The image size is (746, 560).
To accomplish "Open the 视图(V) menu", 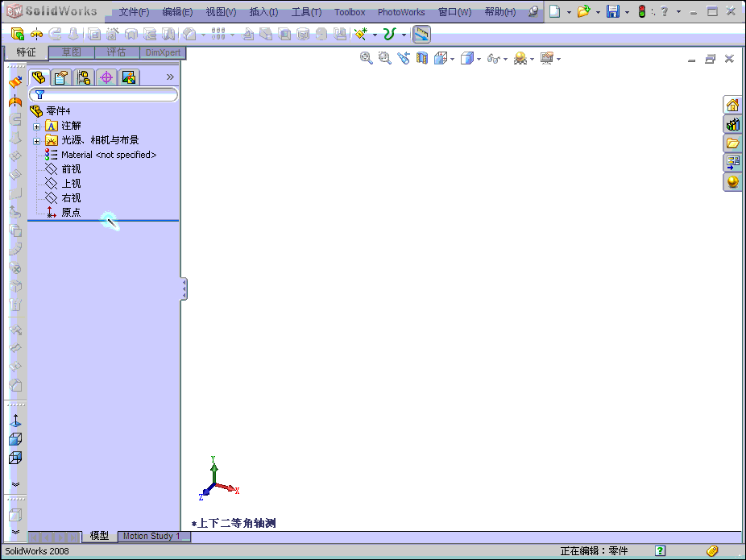I will [221, 12].
